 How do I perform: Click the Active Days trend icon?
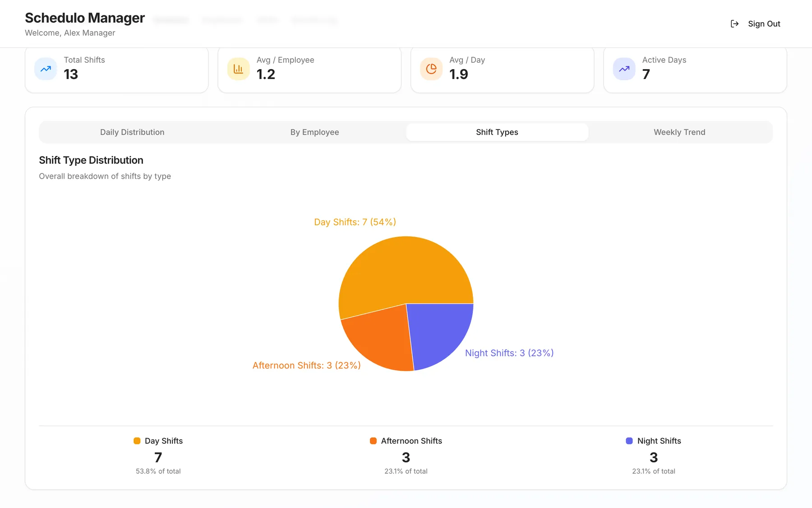click(624, 69)
